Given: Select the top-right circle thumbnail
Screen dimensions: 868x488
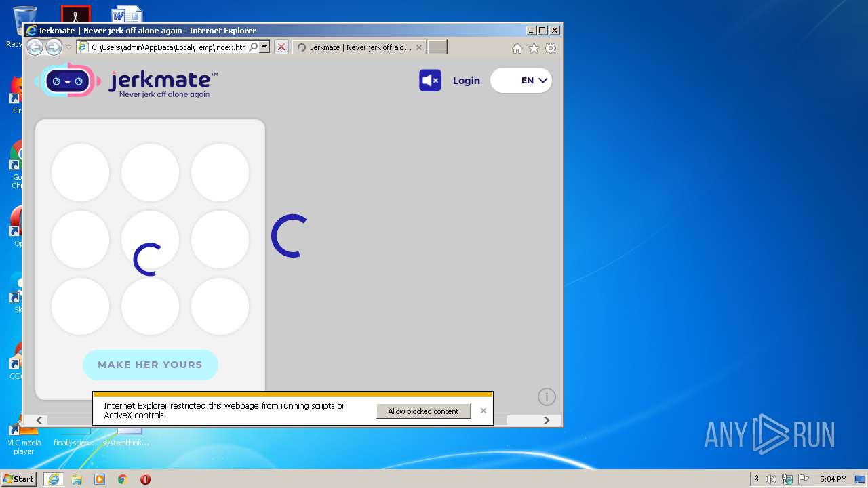Looking at the screenshot, I should (220, 172).
